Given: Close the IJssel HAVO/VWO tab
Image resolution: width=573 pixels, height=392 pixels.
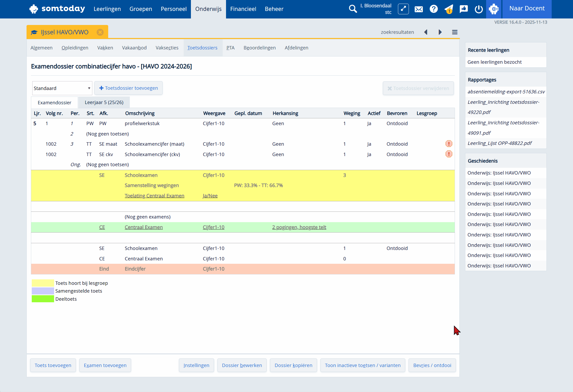Looking at the screenshot, I should click(100, 32).
